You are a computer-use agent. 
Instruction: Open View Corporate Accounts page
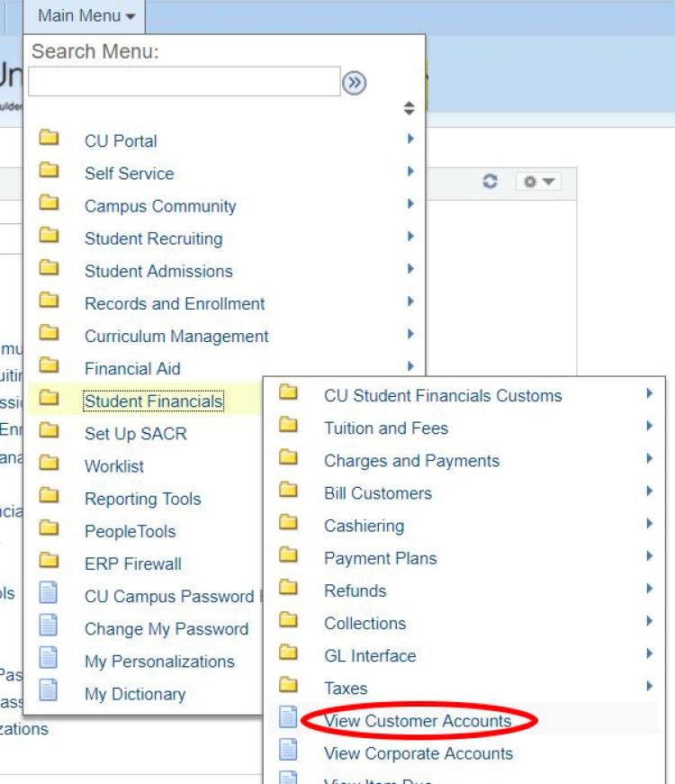[x=418, y=753]
